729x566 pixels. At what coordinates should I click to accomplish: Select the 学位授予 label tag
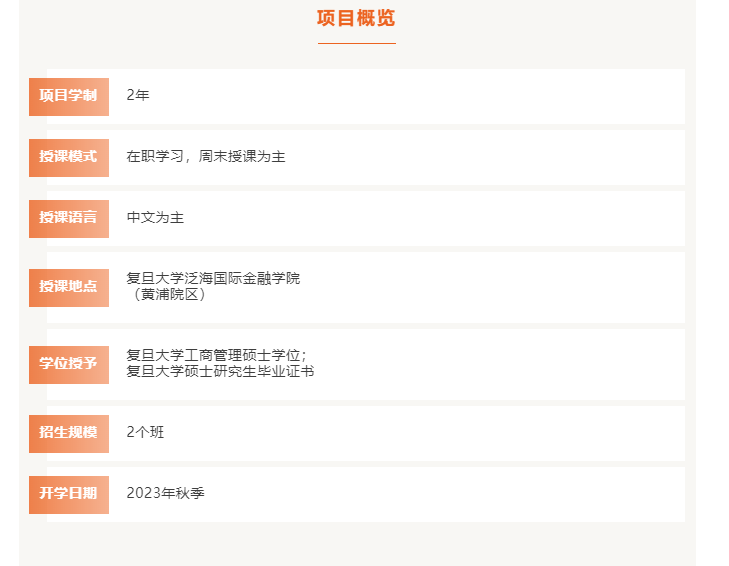click(68, 364)
